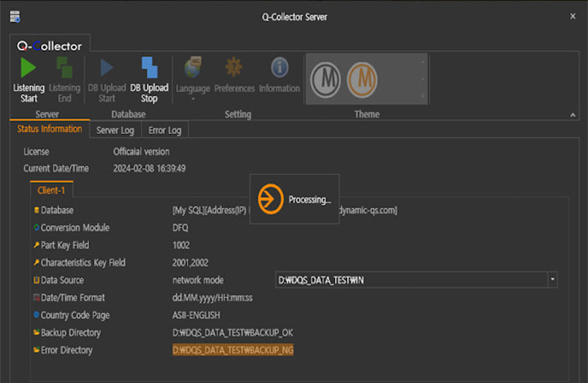Click the Part Key Field key icon

click(36, 245)
